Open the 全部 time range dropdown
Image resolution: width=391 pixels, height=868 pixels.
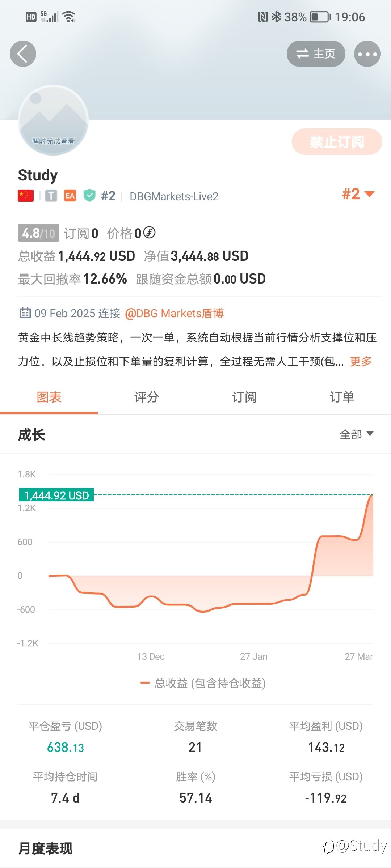point(357,434)
